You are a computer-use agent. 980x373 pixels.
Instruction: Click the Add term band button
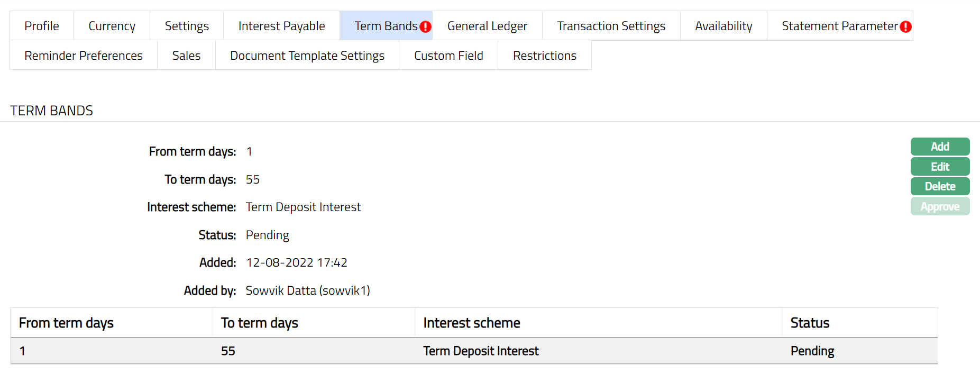coord(940,147)
